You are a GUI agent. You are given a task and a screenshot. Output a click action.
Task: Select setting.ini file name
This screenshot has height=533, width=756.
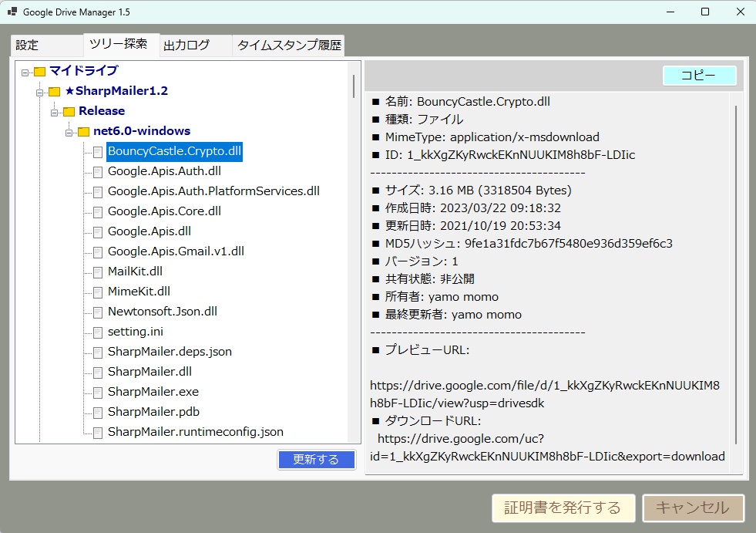[136, 332]
